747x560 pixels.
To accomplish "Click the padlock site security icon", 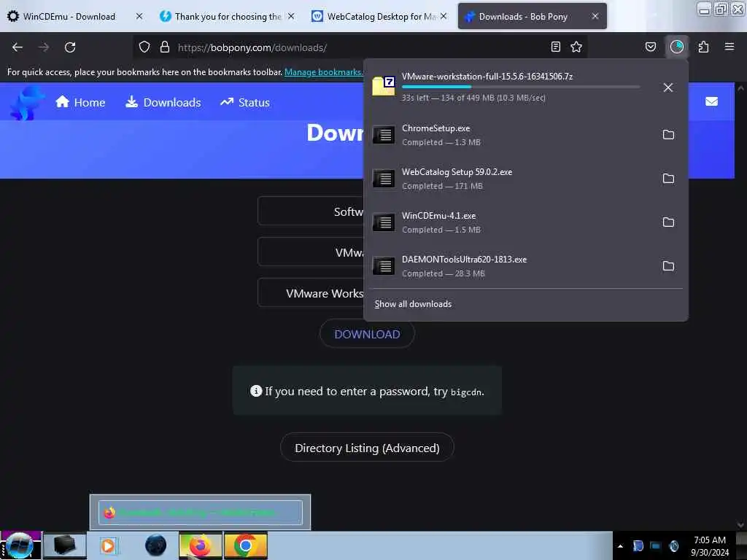I will [165, 47].
